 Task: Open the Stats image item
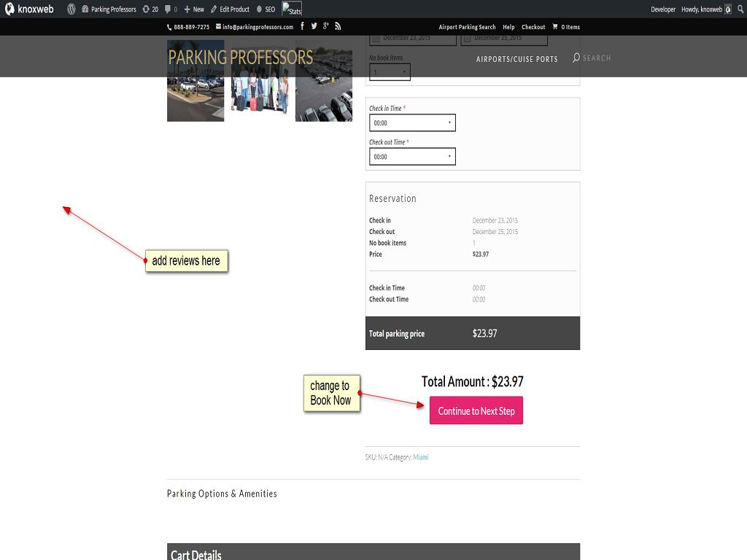pos(292,9)
